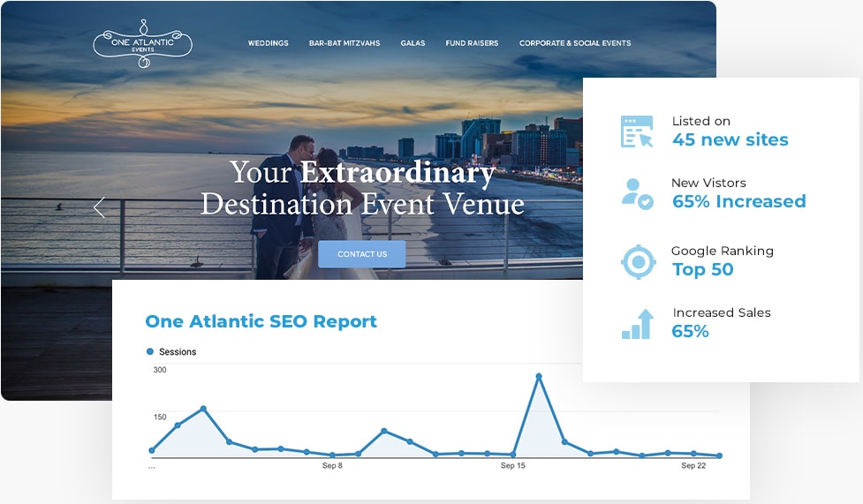Click the Listed on label

click(x=701, y=121)
